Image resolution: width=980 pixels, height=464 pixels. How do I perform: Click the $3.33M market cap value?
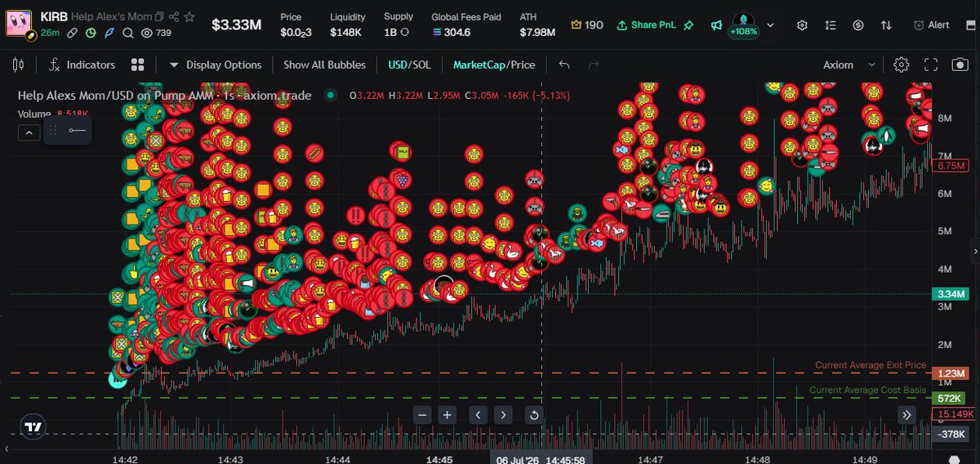[x=237, y=25]
